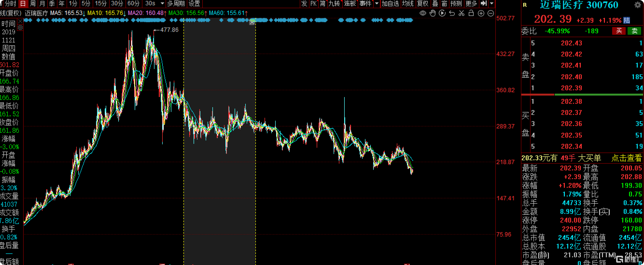Screen dimensions: 644x265
Task: Toggle the chart lock icon
Action: click(471, 13)
